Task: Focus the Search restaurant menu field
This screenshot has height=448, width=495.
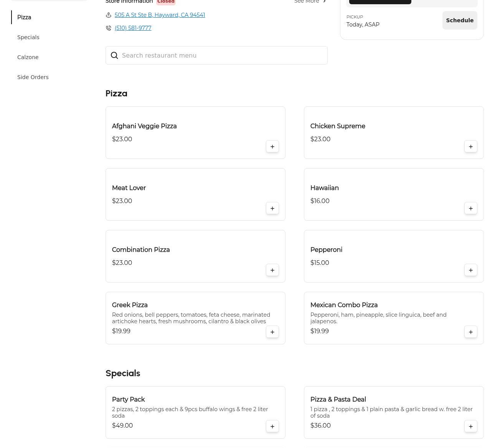Action: click(216, 55)
